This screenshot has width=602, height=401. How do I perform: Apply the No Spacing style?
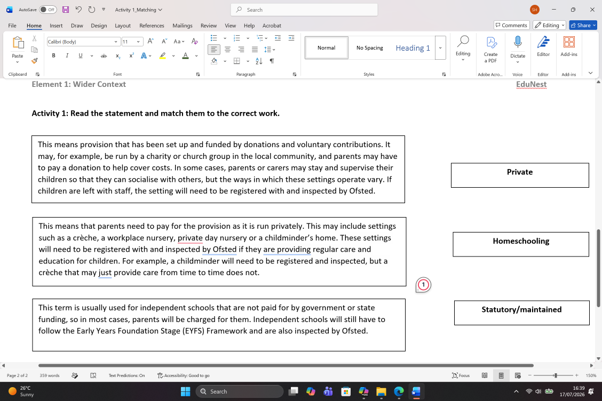370,48
